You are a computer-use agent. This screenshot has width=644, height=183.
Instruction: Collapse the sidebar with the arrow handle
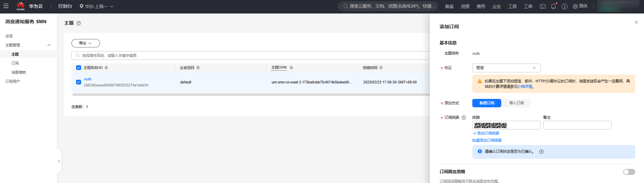pyautogui.click(x=59, y=161)
